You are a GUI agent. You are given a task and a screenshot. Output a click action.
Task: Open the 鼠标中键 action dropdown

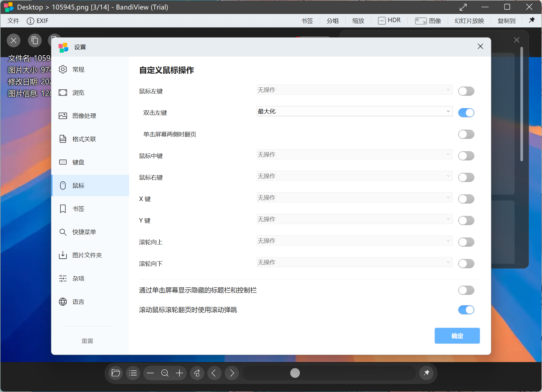click(x=354, y=155)
